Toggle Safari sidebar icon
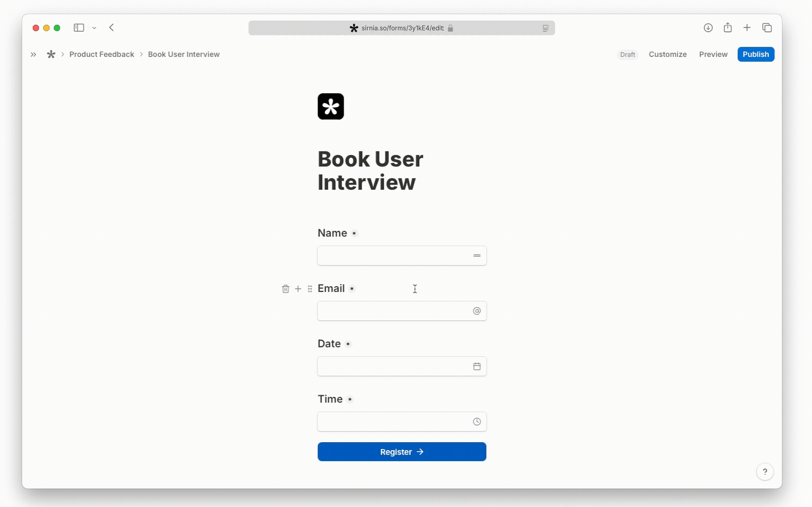Image resolution: width=812 pixels, height=507 pixels. coord(79,28)
